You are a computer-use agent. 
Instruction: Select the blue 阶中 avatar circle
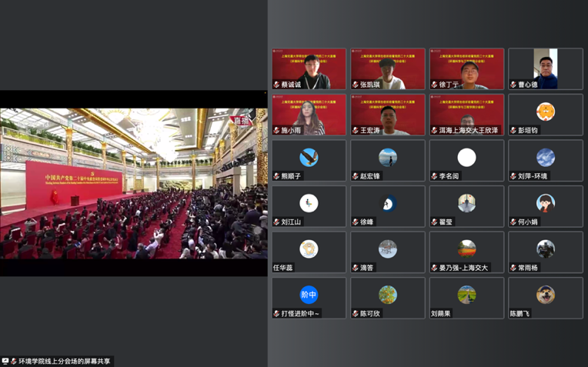[309, 295]
